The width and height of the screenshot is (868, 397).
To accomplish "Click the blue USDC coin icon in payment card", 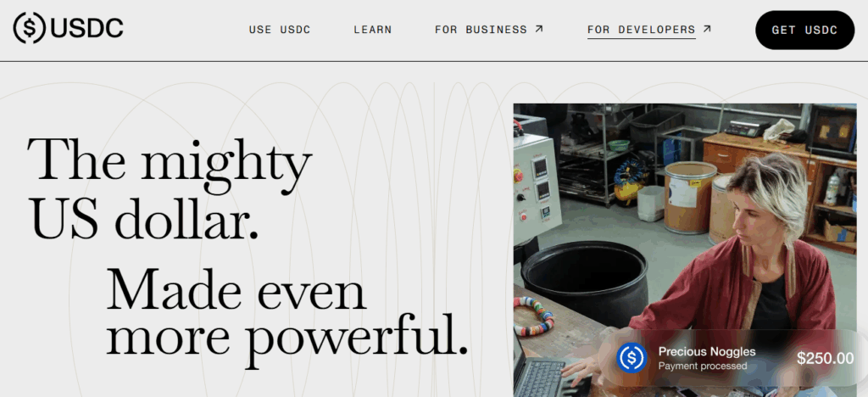I will [x=632, y=358].
